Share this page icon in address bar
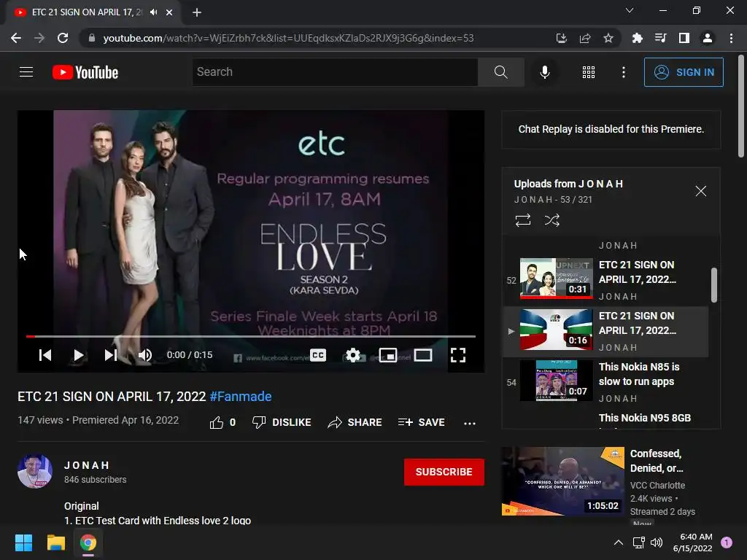The height and width of the screenshot is (560, 747). click(x=585, y=38)
